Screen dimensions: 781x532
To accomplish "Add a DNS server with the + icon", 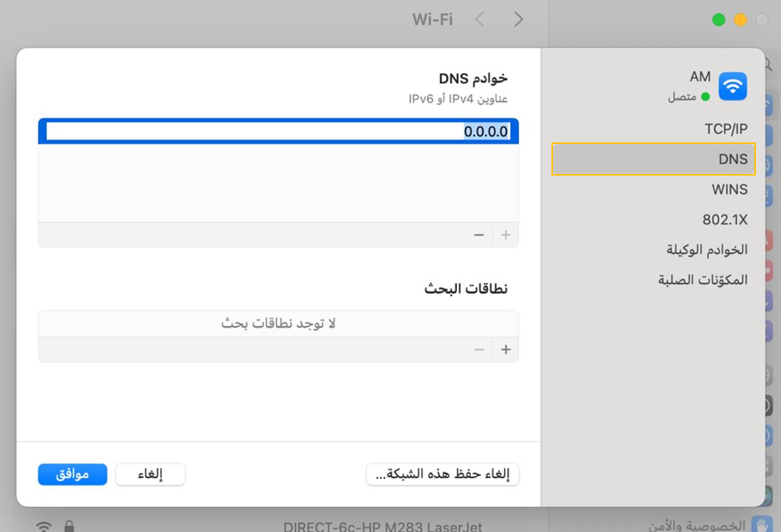I will [x=506, y=235].
